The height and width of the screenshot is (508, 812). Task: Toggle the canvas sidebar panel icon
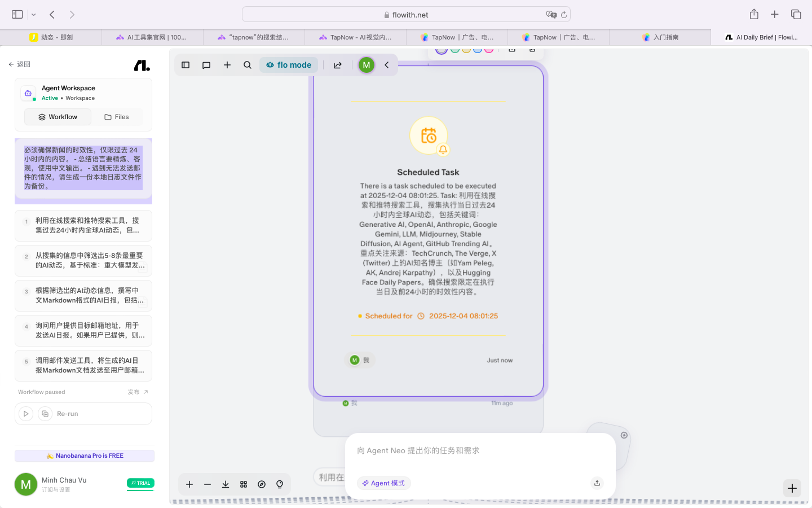[x=186, y=65]
